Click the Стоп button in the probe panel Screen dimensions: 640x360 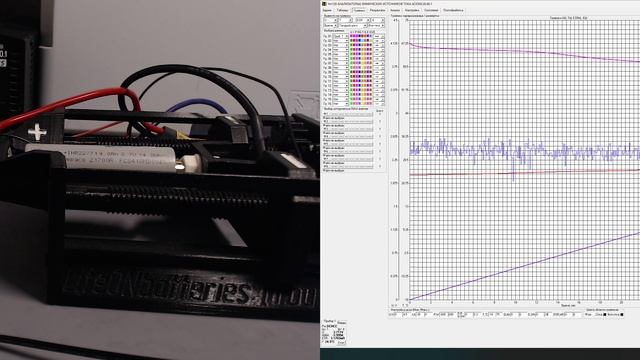[x=341, y=342]
